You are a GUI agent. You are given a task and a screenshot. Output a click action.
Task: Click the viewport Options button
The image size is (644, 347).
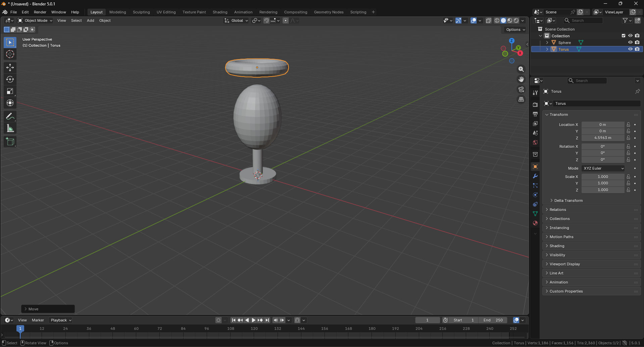pos(515,30)
